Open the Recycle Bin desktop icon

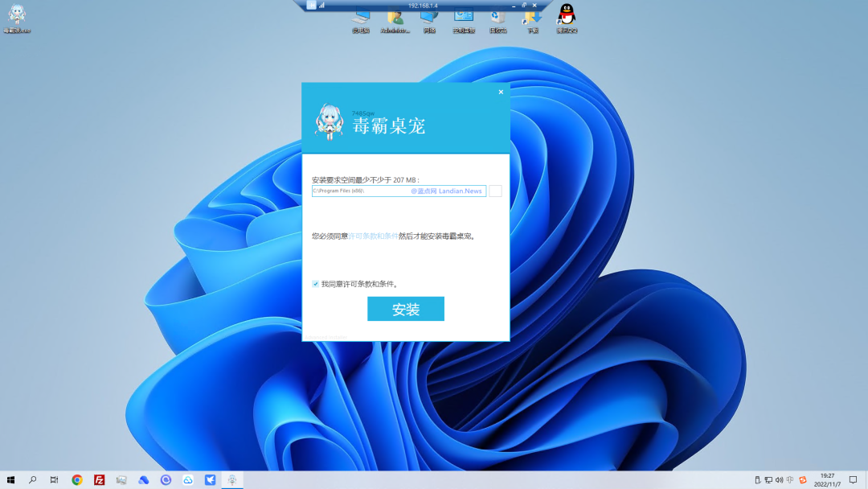click(x=498, y=23)
